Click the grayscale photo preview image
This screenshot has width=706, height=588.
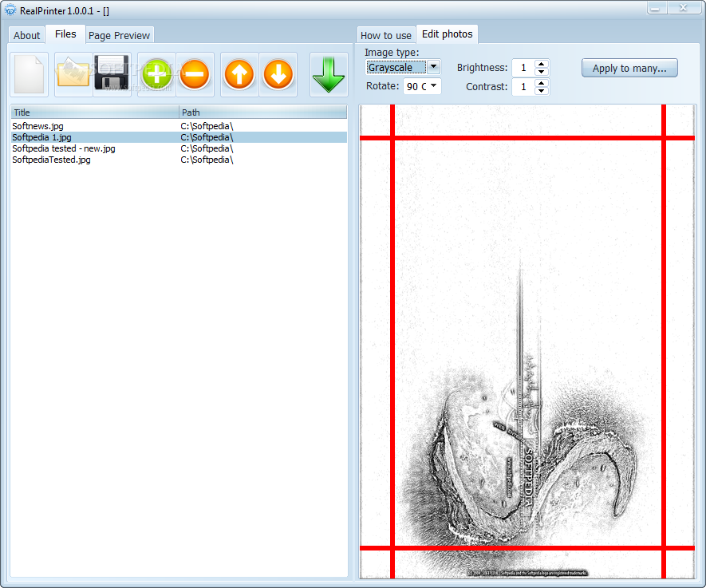coord(527,341)
